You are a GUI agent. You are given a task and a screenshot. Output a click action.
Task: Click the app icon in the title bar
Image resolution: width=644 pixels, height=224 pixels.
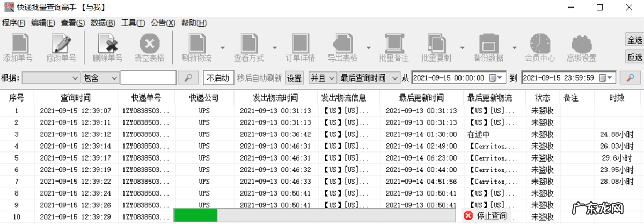10,8
